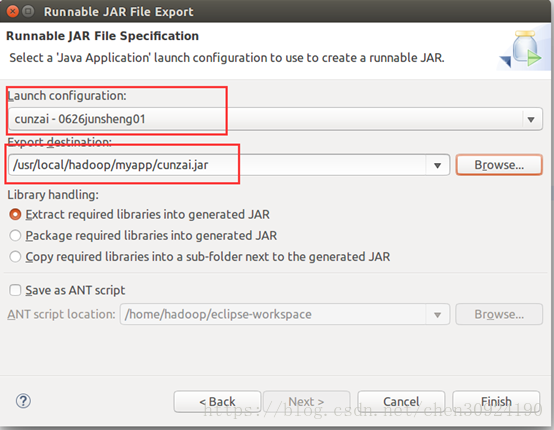Click the gray window button beside close
Screen dimensions: 554x430
(28, 11)
